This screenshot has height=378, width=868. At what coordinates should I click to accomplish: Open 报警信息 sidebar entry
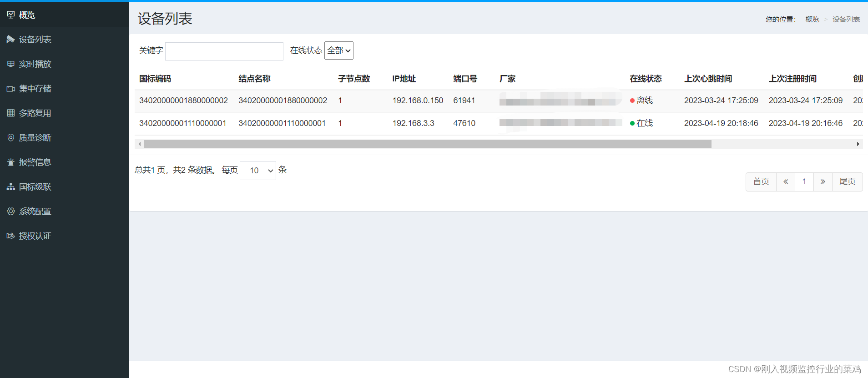tap(65, 162)
